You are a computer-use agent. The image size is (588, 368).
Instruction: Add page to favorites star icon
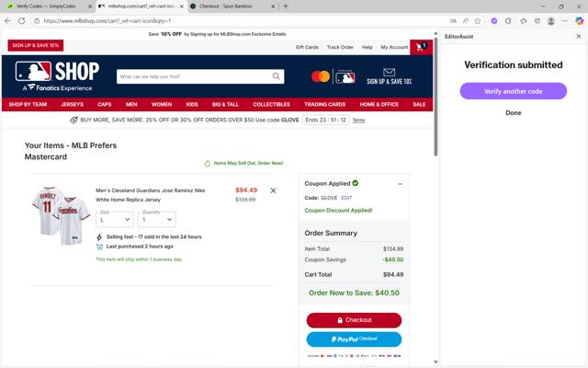click(478, 21)
